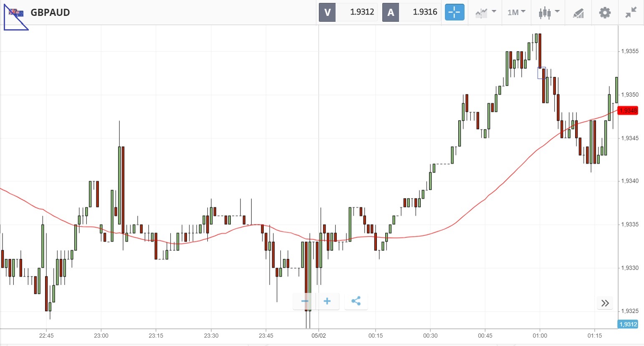Click the GBPAUD flag icon
Image resolution: width=644 pixels, height=346 pixels.
[16, 13]
